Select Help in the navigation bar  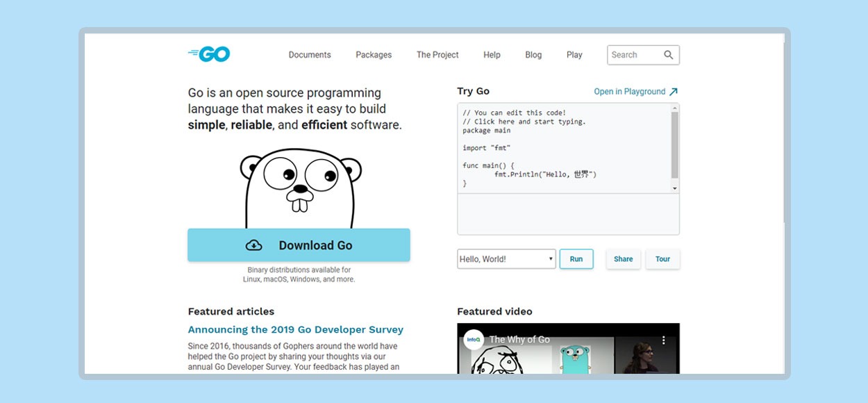[492, 55]
